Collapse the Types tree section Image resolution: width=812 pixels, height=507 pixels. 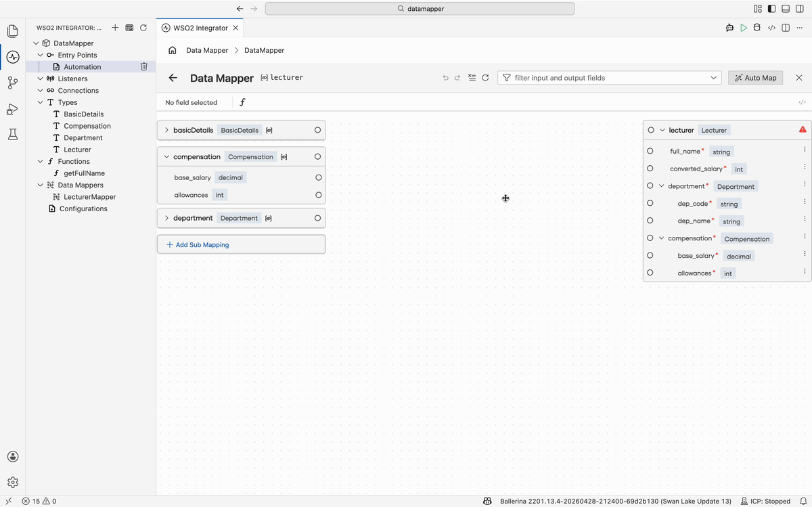pyautogui.click(x=41, y=102)
